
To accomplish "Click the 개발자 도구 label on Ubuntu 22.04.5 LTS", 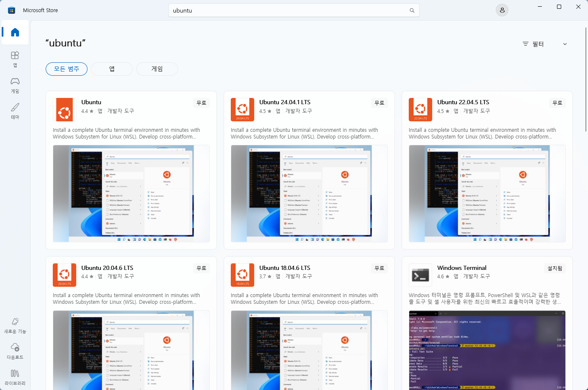I will click(477, 111).
